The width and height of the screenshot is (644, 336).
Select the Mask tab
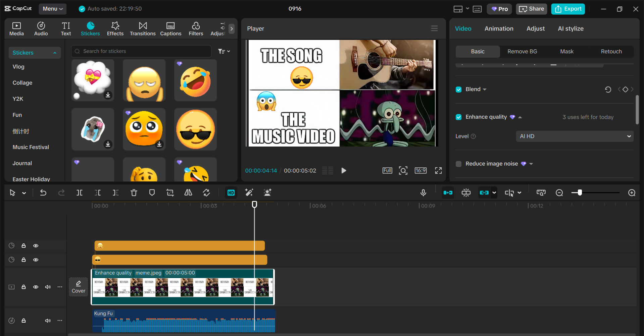click(x=566, y=51)
